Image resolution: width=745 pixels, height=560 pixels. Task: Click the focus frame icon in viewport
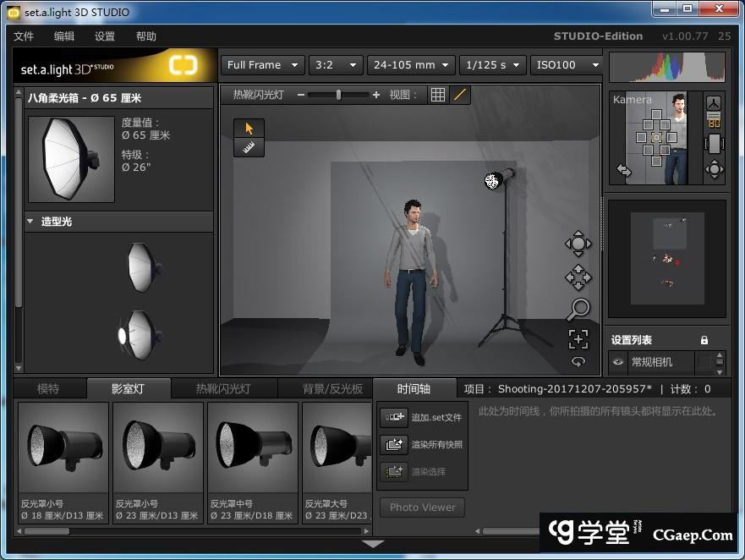coord(578,339)
